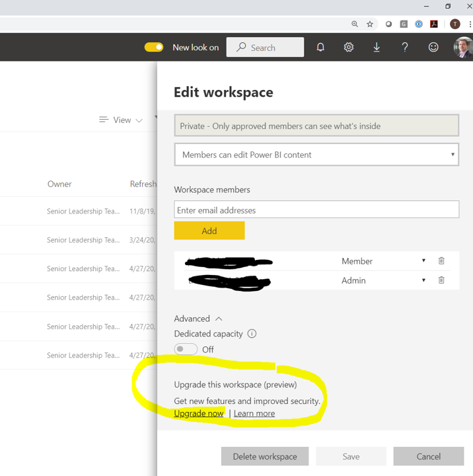The width and height of the screenshot is (473, 476).
Task: Open the browser three-dot menu
Action: pyautogui.click(x=470, y=24)
